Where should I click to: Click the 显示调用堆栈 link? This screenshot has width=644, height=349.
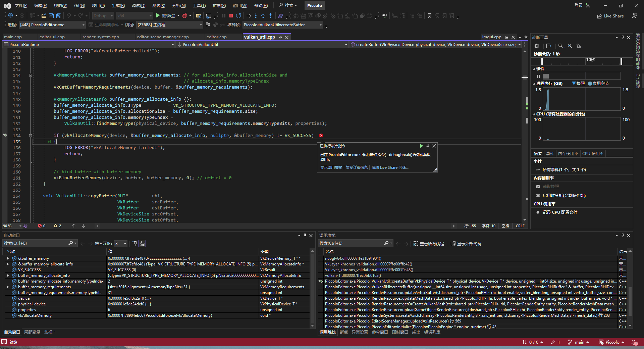[x=331, y=167]
